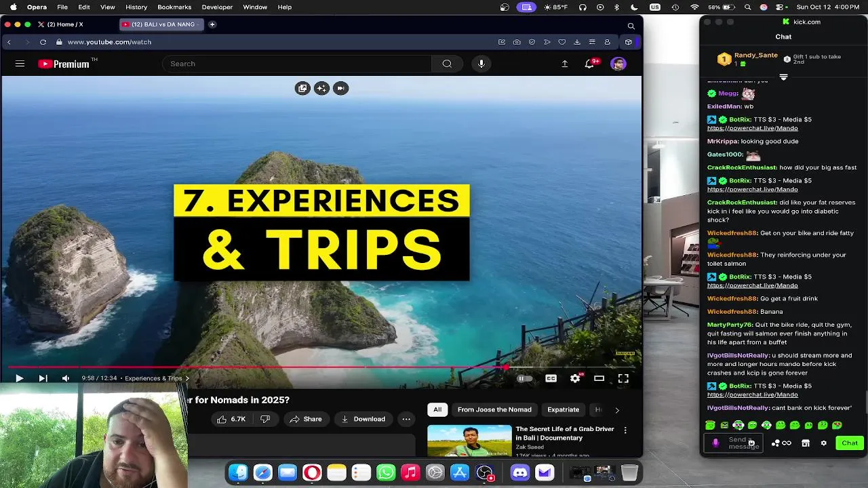The image size is (868, 488).
Task: Dislike the video
Action: pos(265,419)
